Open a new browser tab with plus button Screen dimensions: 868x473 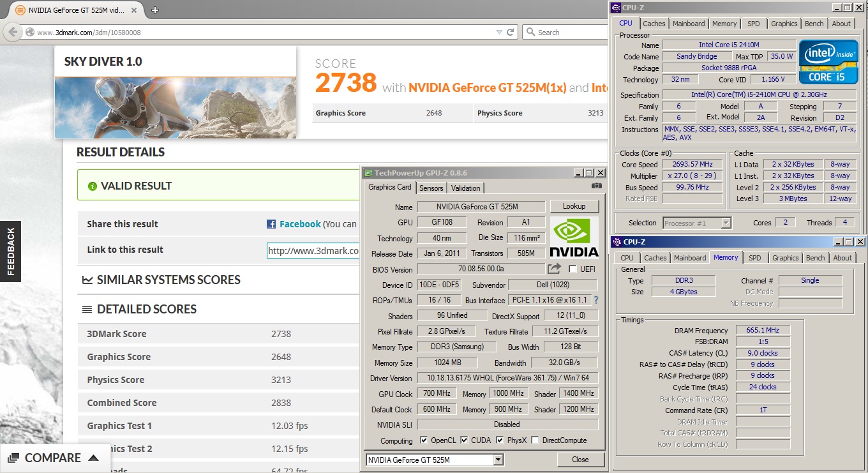(x=155, y=10)
